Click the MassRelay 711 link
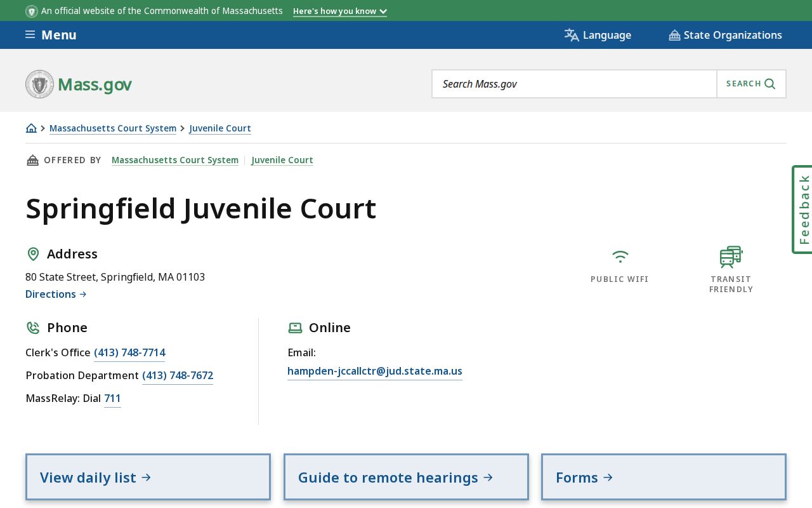The width and height of the screenshot is (812, 508). pyautogui.click(x=112, y=398)
